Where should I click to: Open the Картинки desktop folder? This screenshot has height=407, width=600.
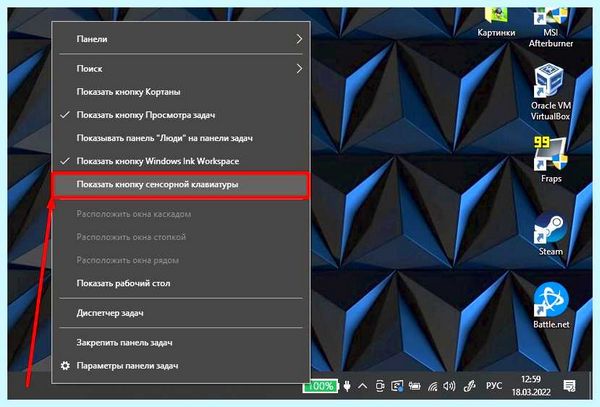tap(496, 23)
